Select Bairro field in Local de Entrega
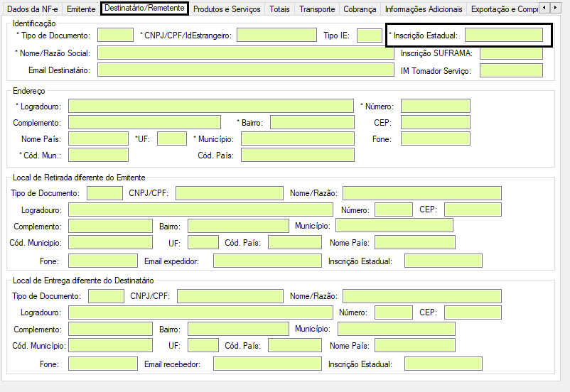The height and width of the screenshot is (392, 570). 239,329
